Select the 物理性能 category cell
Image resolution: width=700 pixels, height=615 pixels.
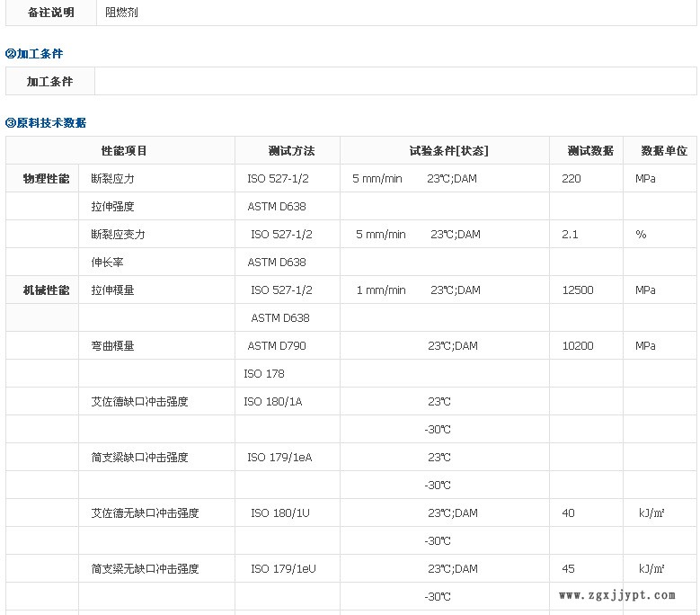pyautogui.click(x=46, y=179)
